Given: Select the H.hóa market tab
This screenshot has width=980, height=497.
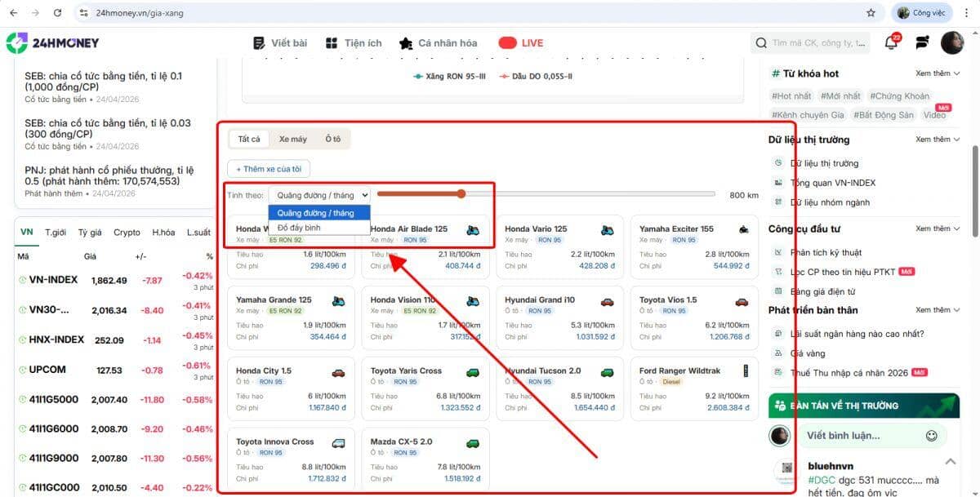Looking at the screenshot, I should click(163, 233).
